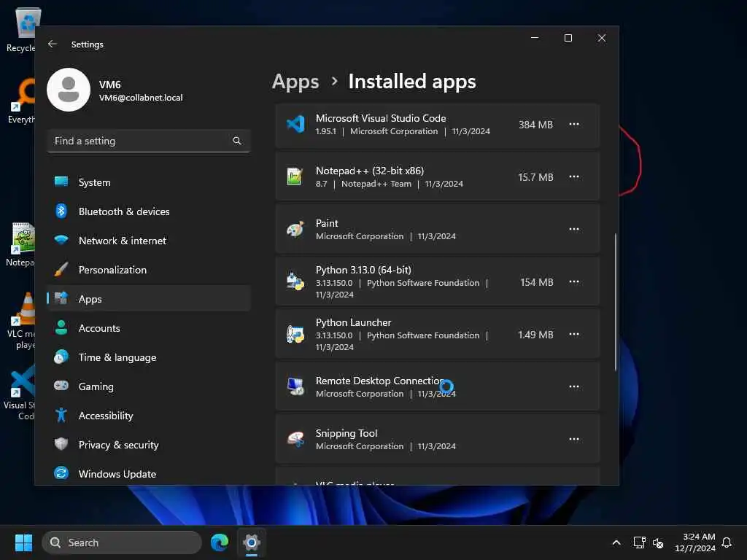Viewport: 747px width, 560px height.
Task: Click the taskbar Search box
Action: click(122, 542)
